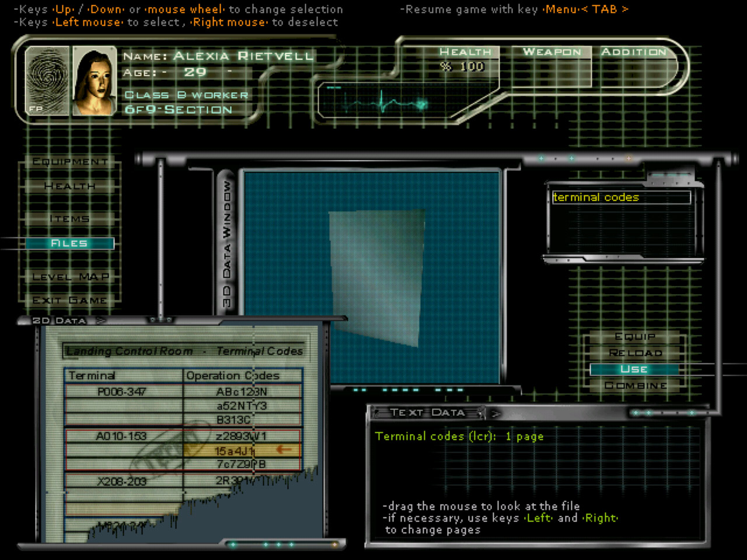
Task: Select the Health menu entry
Action: 70,186
